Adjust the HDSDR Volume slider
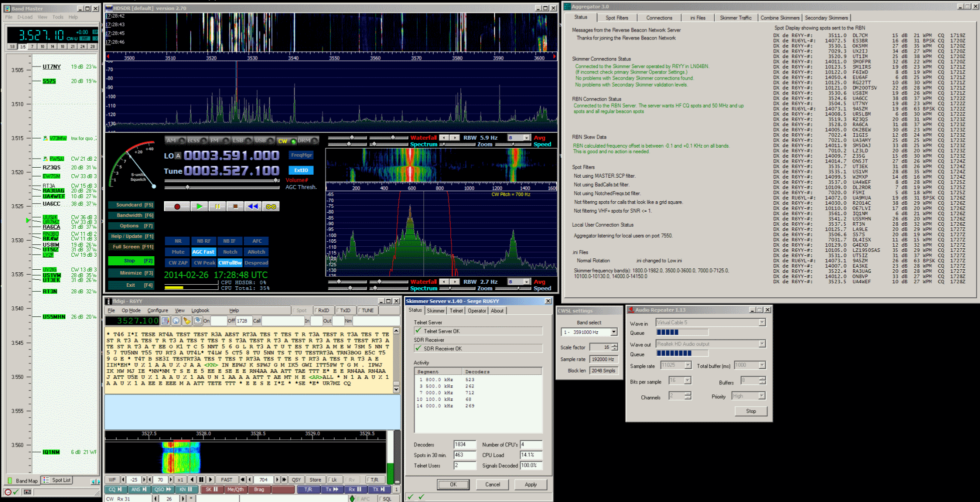Screen dimensions: 980x502 [x=222, y=180]
